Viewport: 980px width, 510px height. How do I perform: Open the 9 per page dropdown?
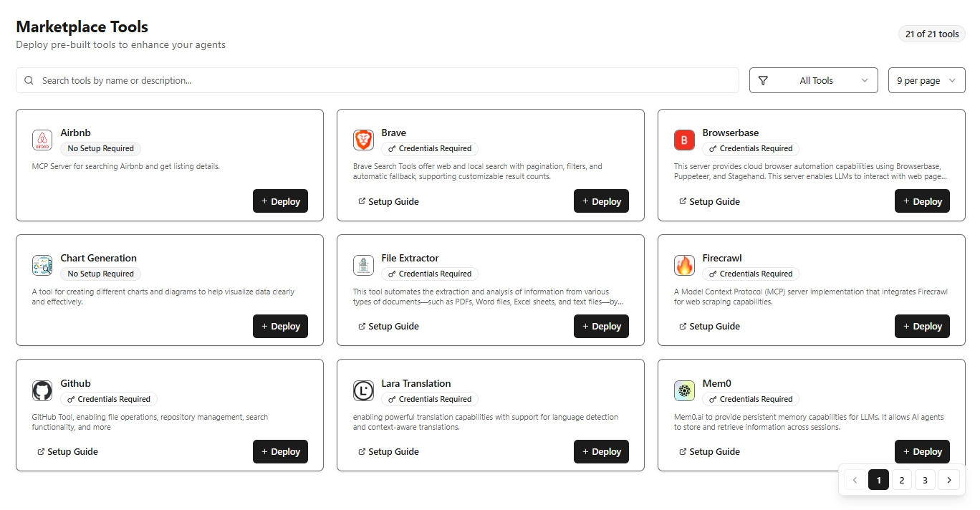point(926,80)
